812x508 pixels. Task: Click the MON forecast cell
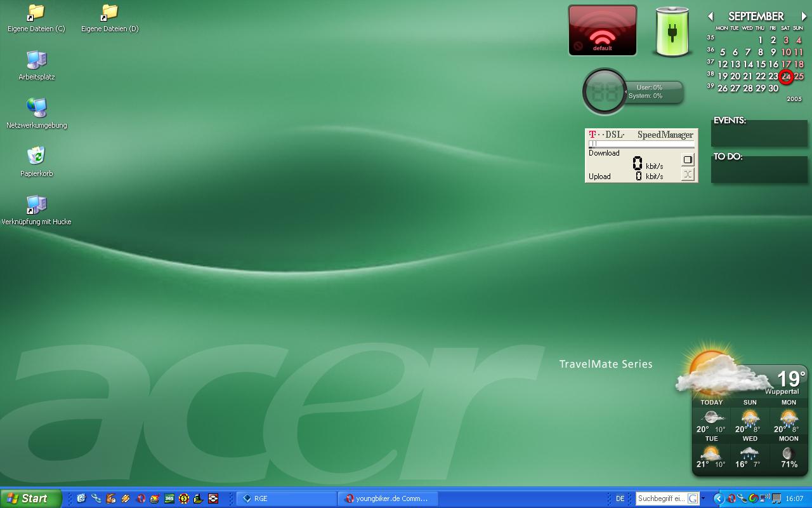coord(789,416)
